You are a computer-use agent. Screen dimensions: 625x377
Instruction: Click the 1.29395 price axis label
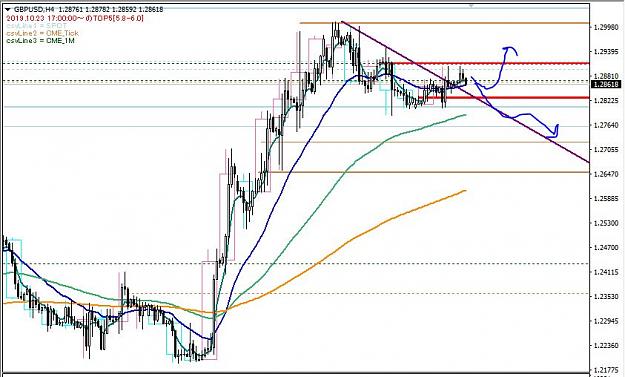606,52
